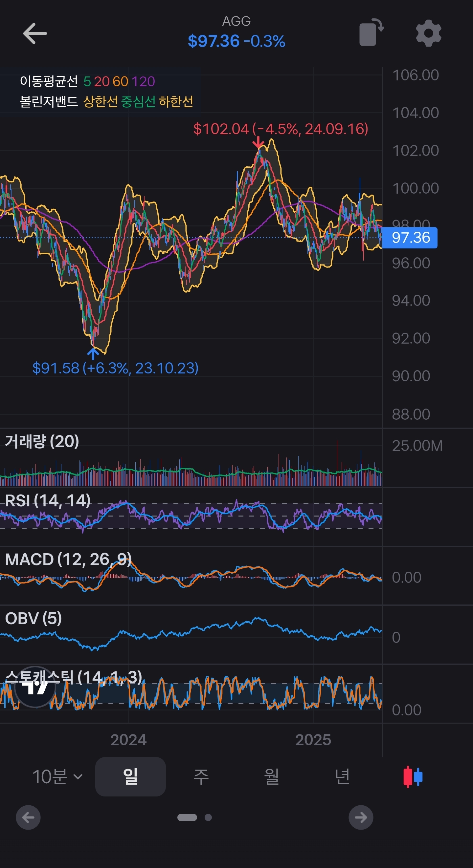Tap the 90.00 price axis label
The width and height of the screenshot is (473, 868).
(x=411, y=376)
